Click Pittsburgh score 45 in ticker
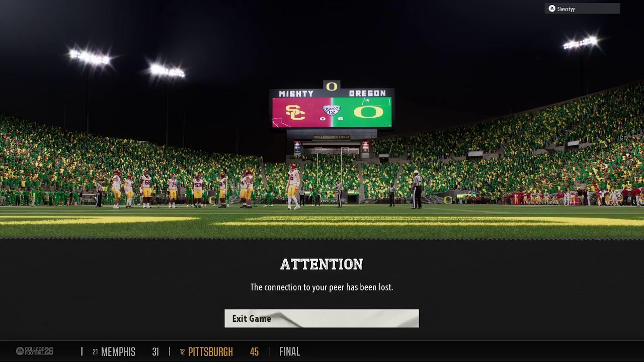The height and width of the screenshot is (362, 644). pyautogui.click(x=254, y=352)
